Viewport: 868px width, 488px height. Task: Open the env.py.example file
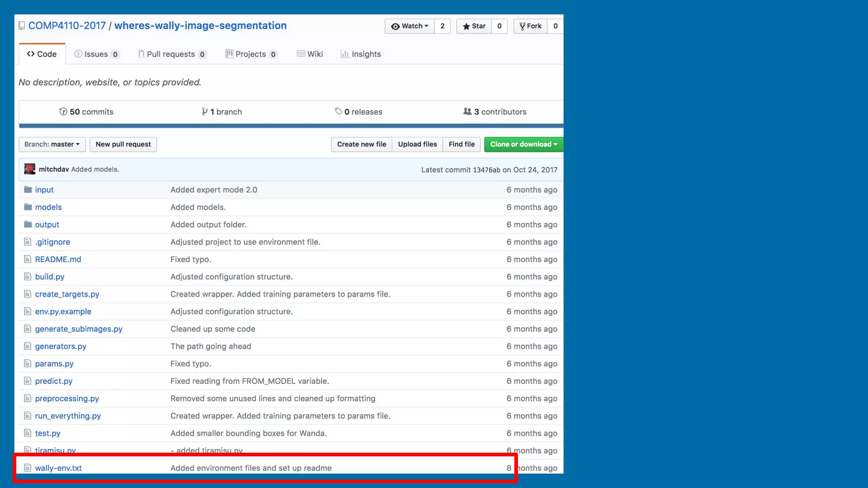click(x=63, y=311)
